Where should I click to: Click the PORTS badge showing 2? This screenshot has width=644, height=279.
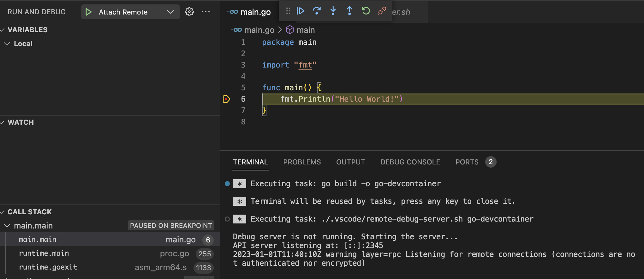(491, 162)
